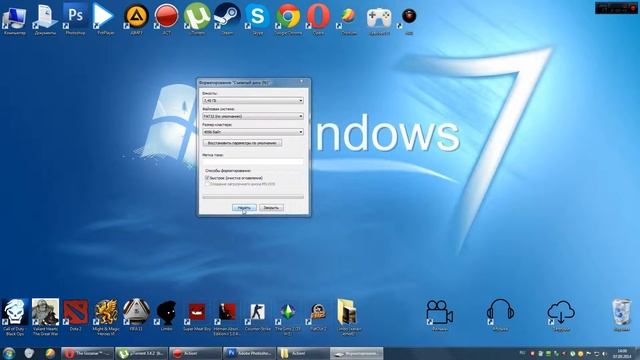Focus the volume label input field
The width and height of the screenshot is (640, 360).
pos(253,162)
